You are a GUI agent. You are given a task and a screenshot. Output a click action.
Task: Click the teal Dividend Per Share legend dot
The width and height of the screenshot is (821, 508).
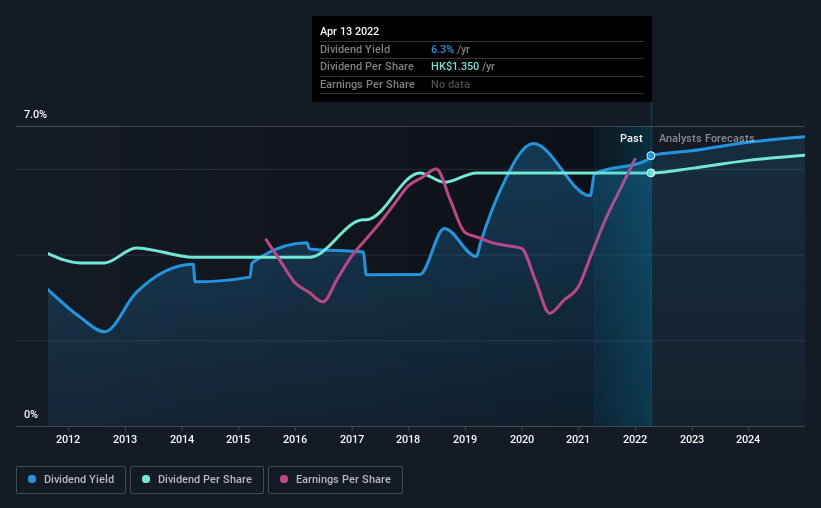pos(146,479)
